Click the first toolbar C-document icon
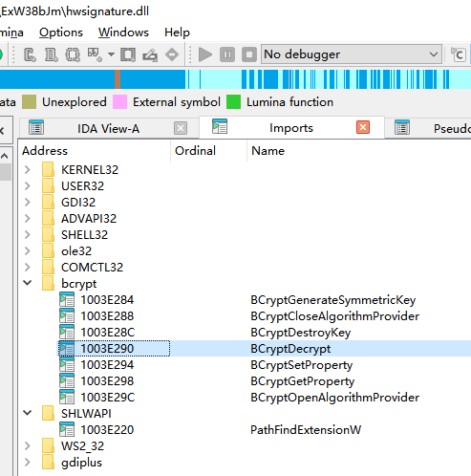 (30, 54)
